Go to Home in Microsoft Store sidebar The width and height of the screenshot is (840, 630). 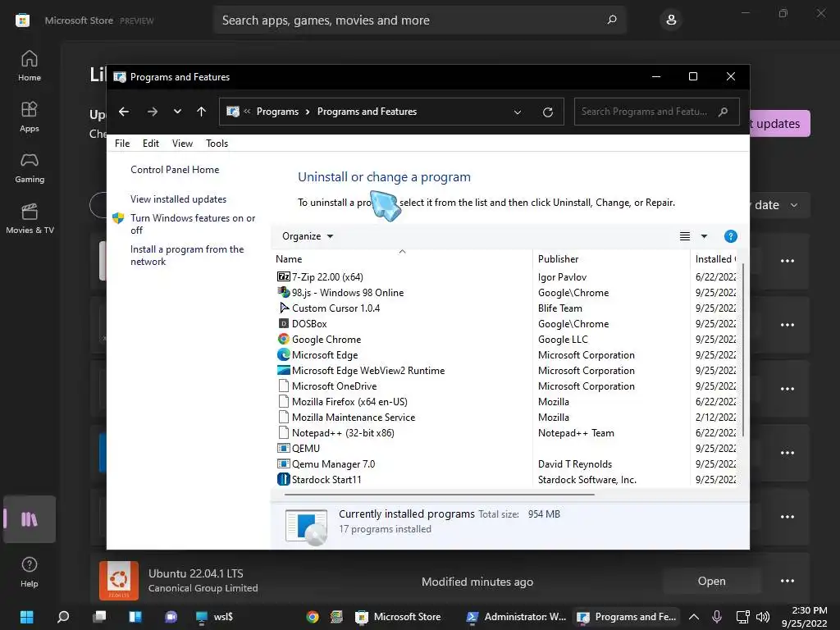[x=30, y=66]
